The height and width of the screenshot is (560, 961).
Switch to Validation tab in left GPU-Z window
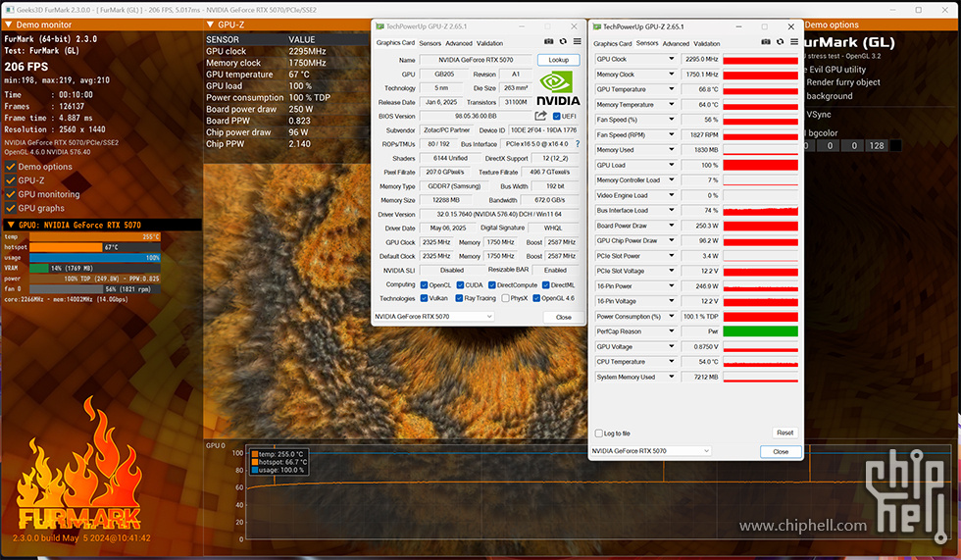pyautogui.click(x=489, y=43)
